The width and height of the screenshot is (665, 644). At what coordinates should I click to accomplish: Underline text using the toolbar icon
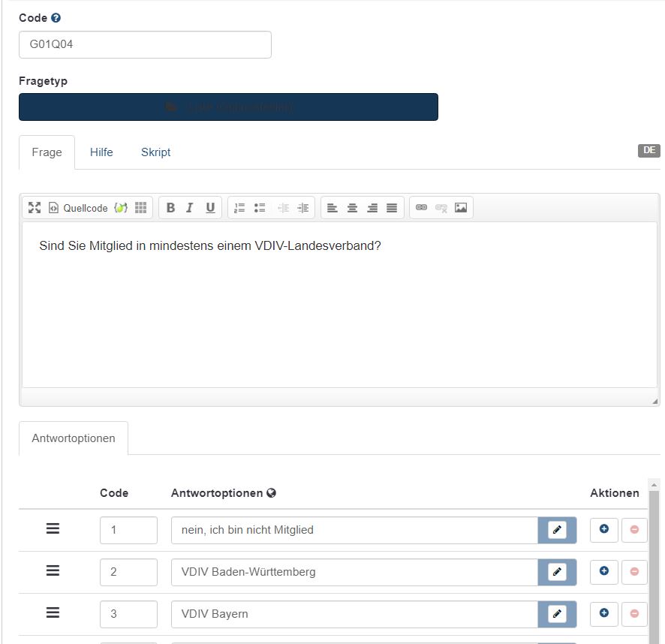pos(210,208)
